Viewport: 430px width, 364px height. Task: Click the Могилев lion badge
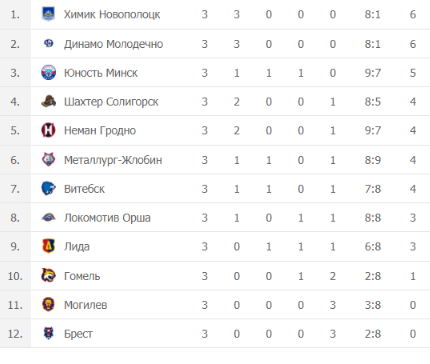[48, 305]
